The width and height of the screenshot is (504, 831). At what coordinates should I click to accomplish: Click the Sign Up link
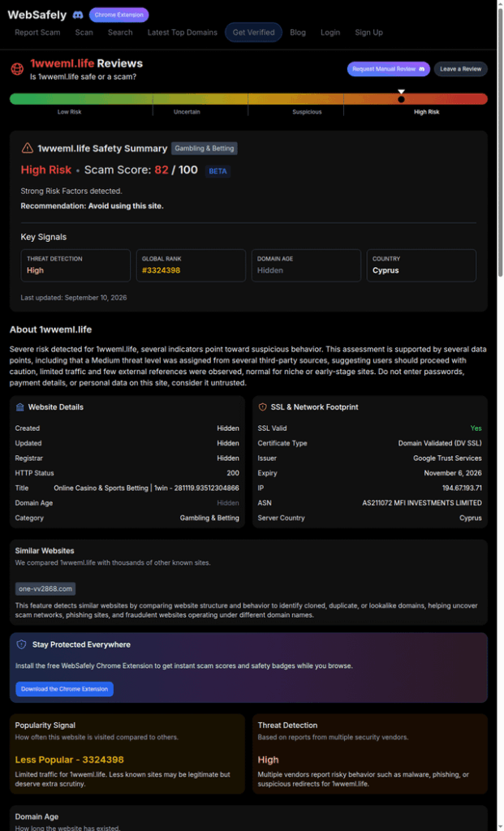coord(368,32)
